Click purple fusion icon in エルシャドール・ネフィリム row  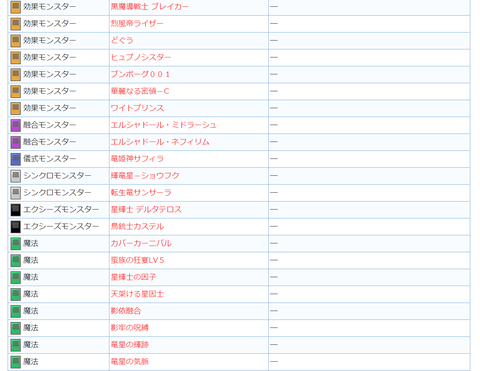(x=15, y=142)
